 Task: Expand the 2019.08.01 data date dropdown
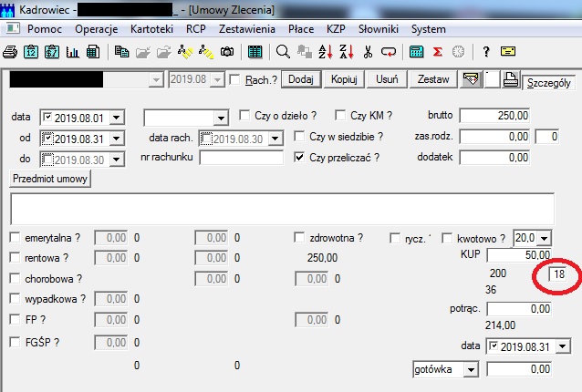117,118
